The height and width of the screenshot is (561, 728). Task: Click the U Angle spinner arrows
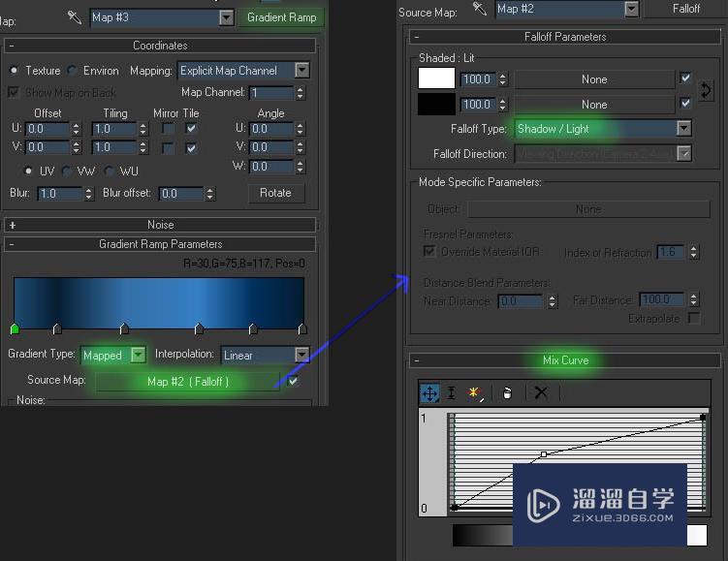point(300,129)
